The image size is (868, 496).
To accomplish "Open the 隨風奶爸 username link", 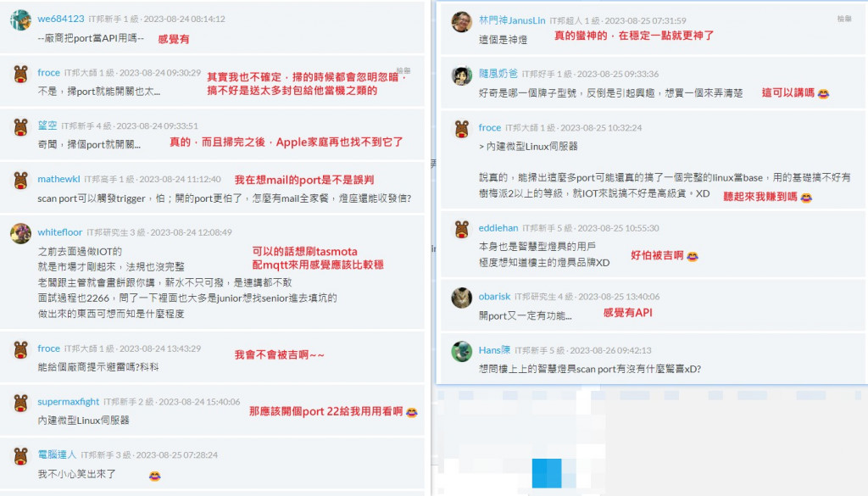I will pos(498,73).
